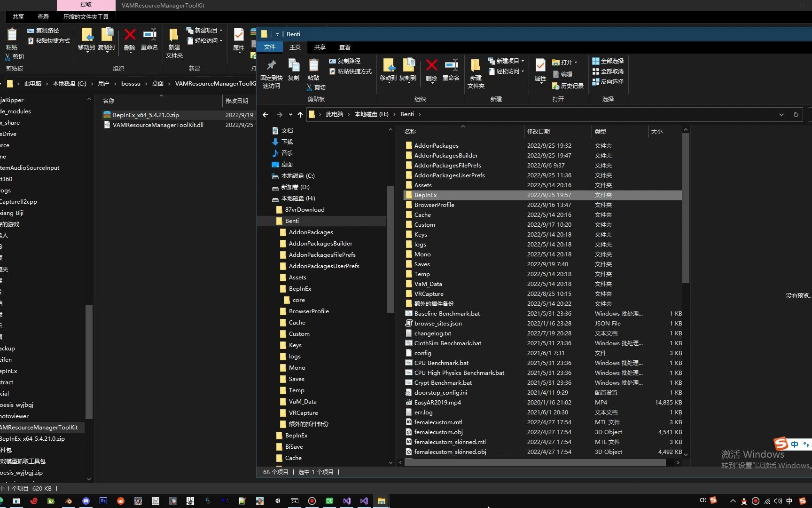Select the BepInEx folder under Benti tree
Screen dimensions: 812x508
pos(300,289)
